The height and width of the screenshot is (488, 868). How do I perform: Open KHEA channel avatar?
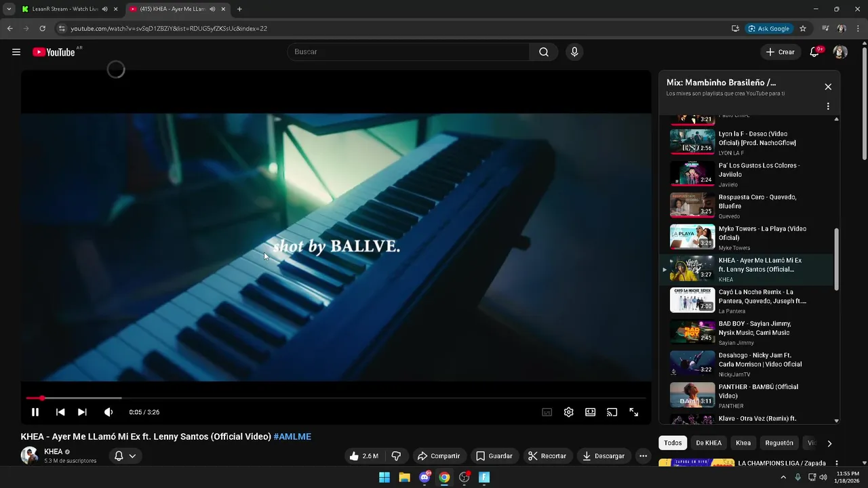click(x=29, y=455)
